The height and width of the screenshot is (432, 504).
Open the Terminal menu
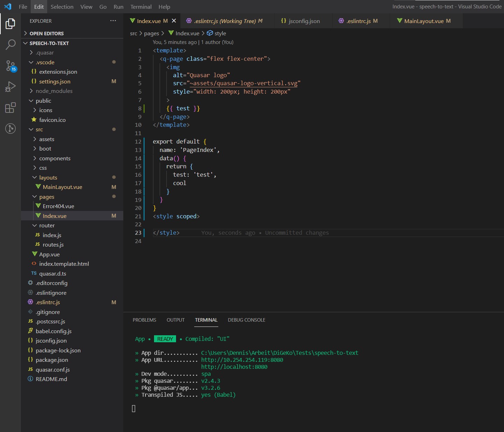(141, 7)
